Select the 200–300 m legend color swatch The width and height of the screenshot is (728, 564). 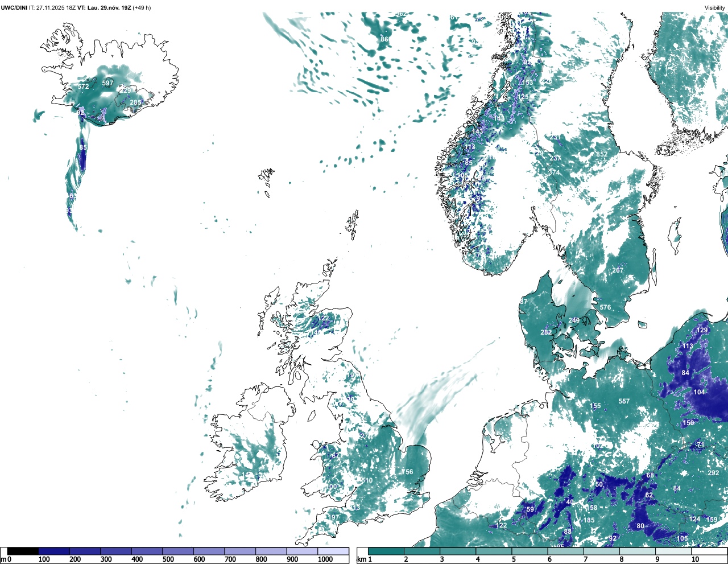[85, 551]
